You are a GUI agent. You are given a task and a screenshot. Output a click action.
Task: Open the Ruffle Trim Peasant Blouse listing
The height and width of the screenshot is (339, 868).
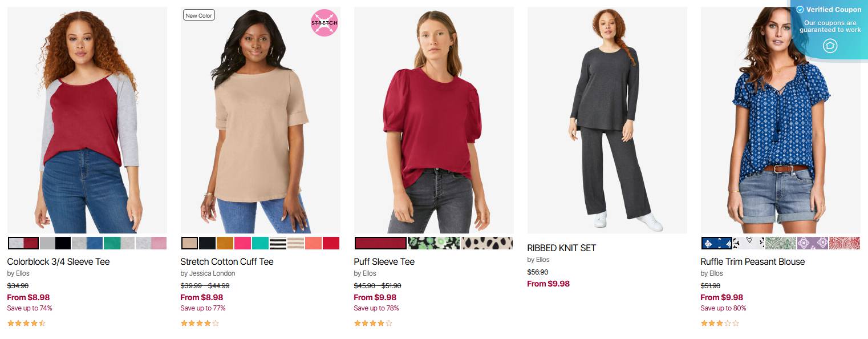[752, 262]
